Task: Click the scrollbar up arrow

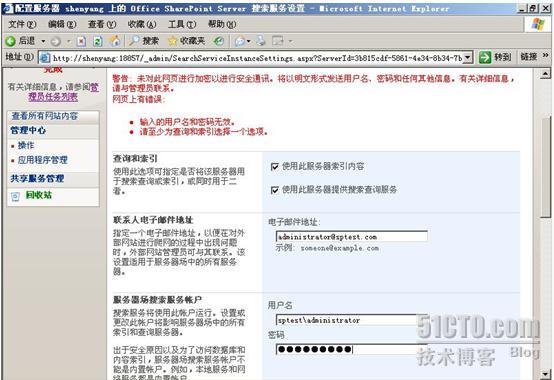Action: click(546, 74)
